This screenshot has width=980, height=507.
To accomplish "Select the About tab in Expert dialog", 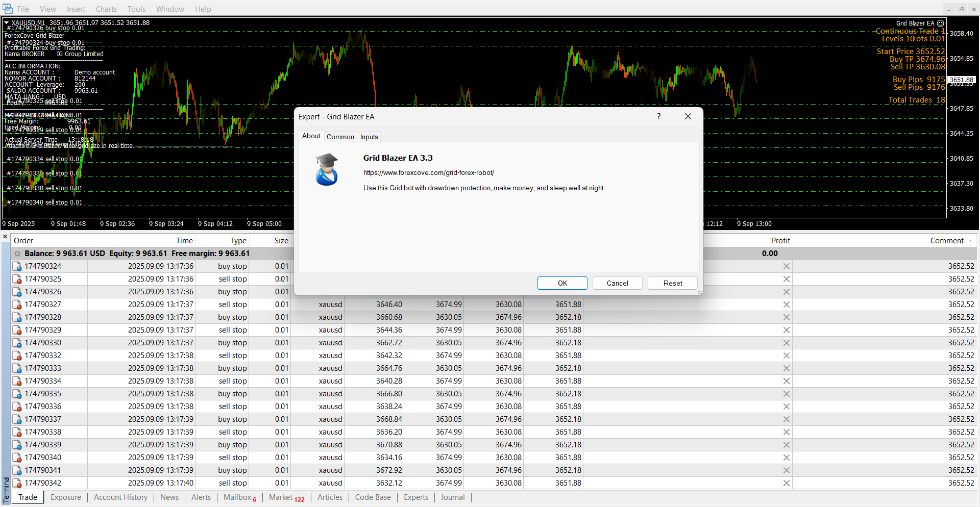I will pyautogui.click(x=311, y=136).
